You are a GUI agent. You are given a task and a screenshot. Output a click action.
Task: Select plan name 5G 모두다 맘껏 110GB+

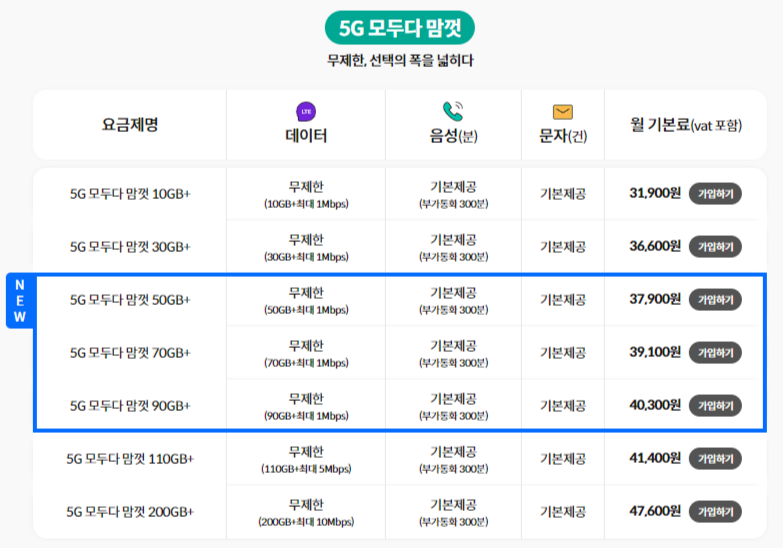[x=130, y=459]
